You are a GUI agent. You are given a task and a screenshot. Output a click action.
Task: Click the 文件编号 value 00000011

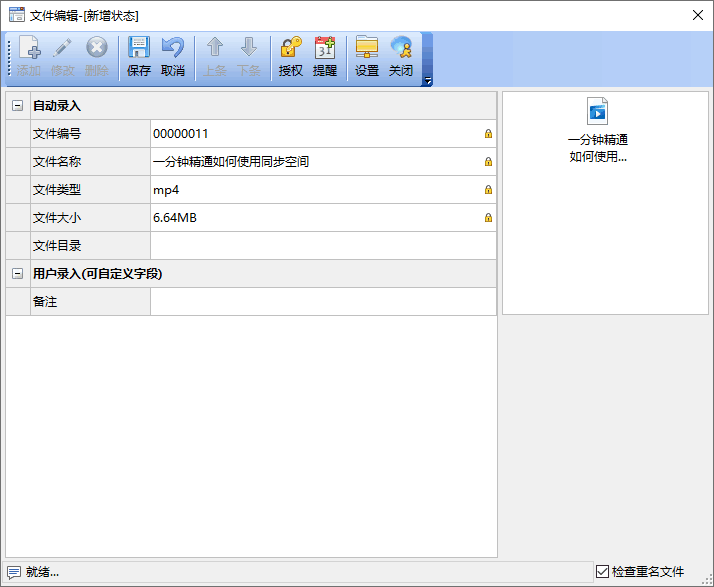(x=181, y=134)
